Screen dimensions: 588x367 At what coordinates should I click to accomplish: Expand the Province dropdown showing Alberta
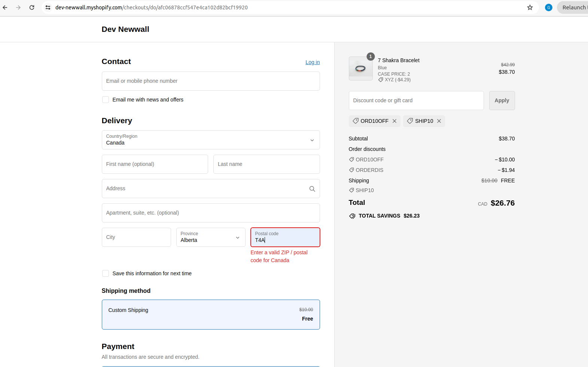[x=210, y=237]
